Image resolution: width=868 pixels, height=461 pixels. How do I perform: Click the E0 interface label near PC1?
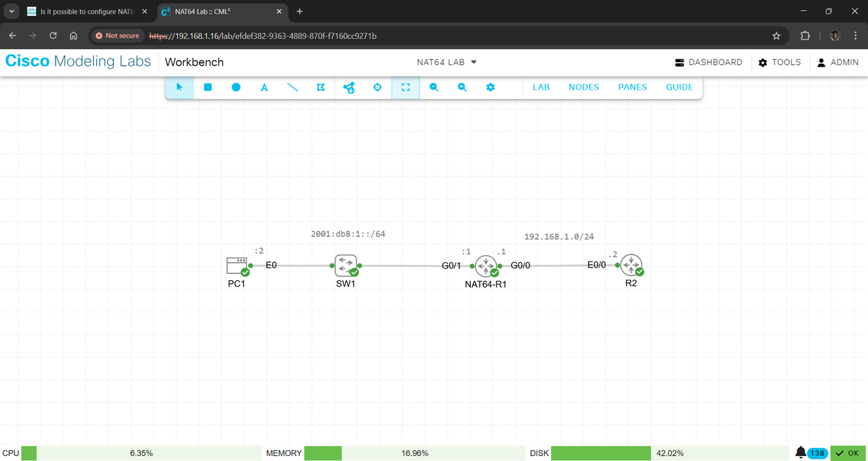pos(271,265)
